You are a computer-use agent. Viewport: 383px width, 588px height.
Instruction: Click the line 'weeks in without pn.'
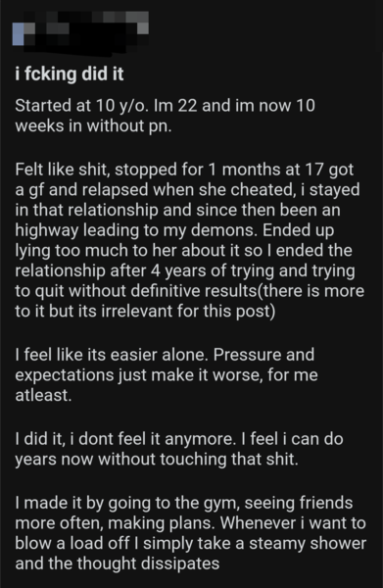coord(93,126)
